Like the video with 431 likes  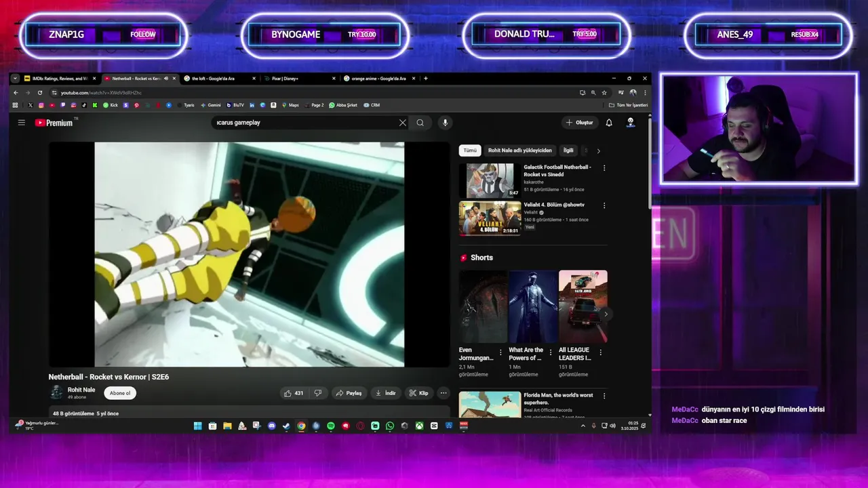tap(294, 393)
